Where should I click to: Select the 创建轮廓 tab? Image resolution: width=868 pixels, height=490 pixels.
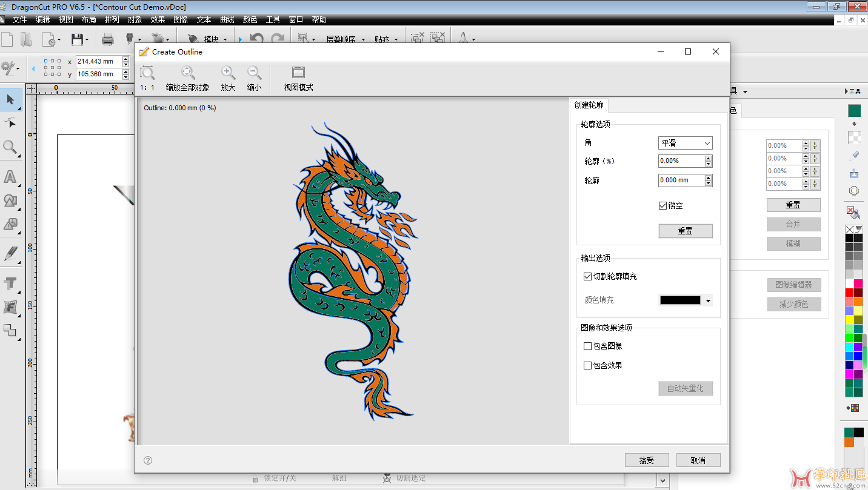pyautogui.click(x=589, y=105)
